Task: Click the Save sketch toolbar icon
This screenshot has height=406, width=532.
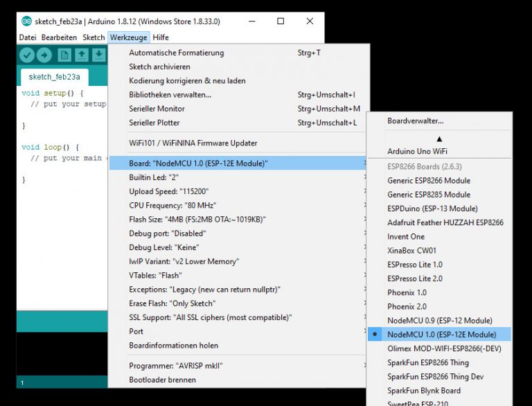Action: pos(98,55)
